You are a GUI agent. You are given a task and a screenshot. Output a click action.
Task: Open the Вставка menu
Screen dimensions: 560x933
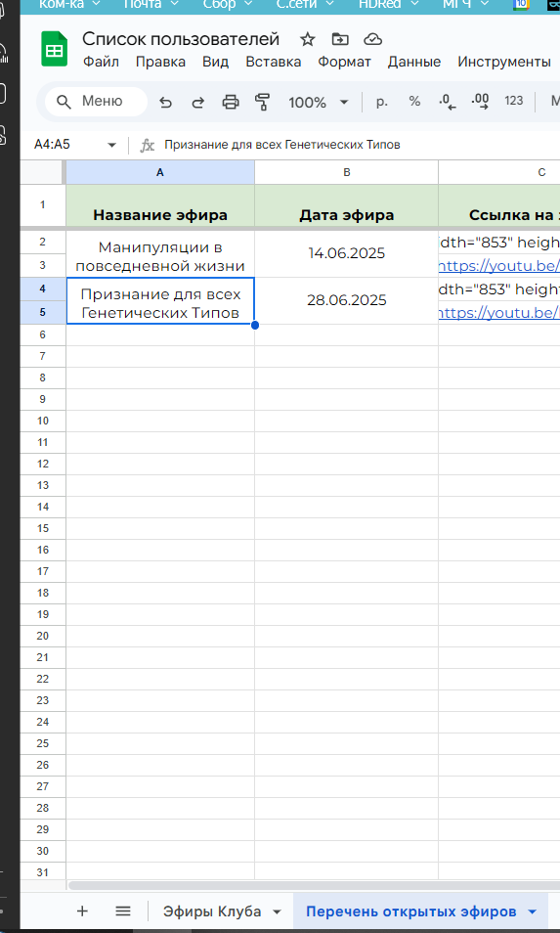[274, 62]
